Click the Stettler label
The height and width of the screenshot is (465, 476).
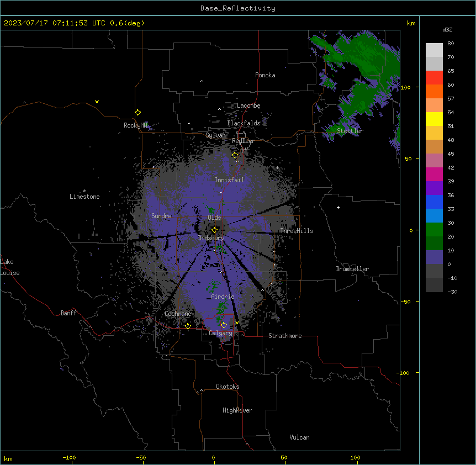click(350, 131)
